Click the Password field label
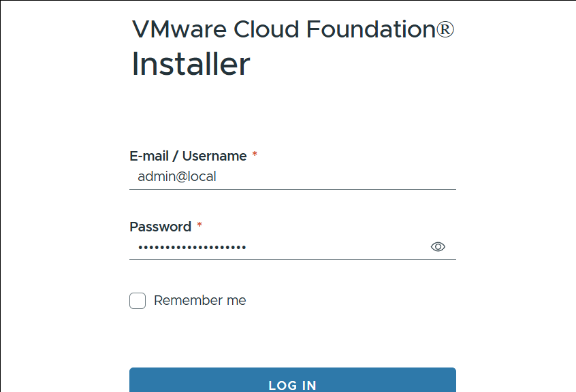The height and width of the screenshot is (392, 576). [x=160, y=227]
